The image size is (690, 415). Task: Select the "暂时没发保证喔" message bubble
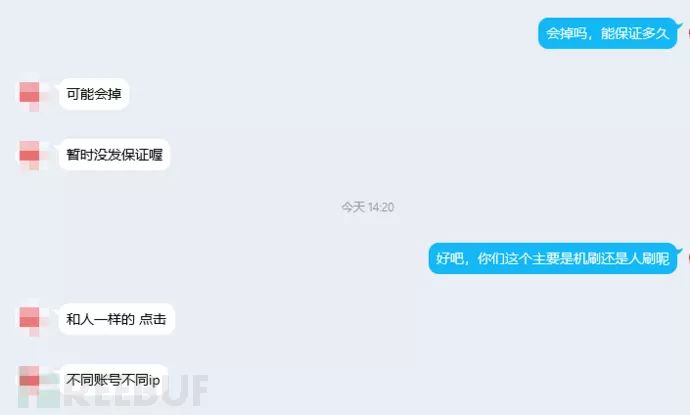pyautogui.click(x=114, y=154)
